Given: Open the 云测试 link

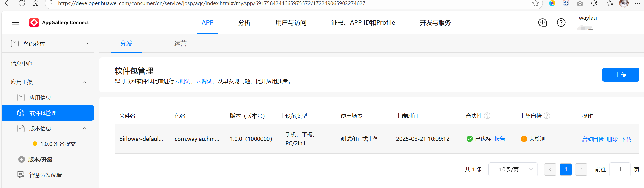Looking at the screenshot, I should (182, 81).
